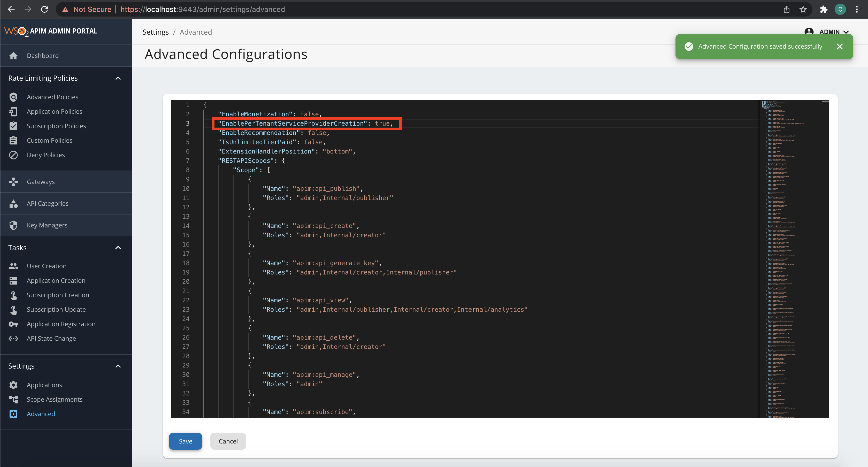Screen dimensions: 868x467
Task: Open the User Creation task icon
Action: point(13,266)
